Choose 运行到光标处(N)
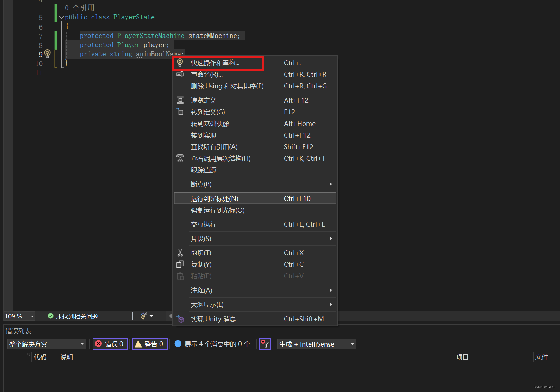This screenshot has height=392, width=560. pyautogui.click(x=255, y=198)
